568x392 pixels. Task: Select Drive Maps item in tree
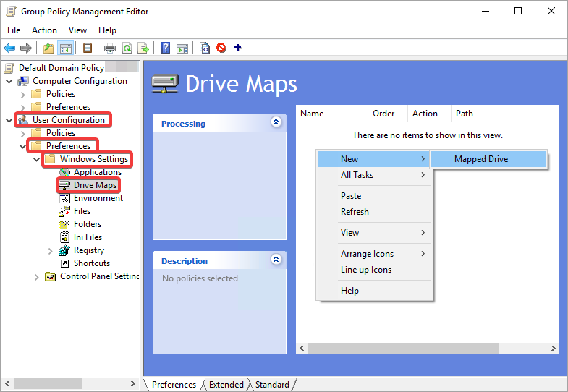(x=95, y=185)
